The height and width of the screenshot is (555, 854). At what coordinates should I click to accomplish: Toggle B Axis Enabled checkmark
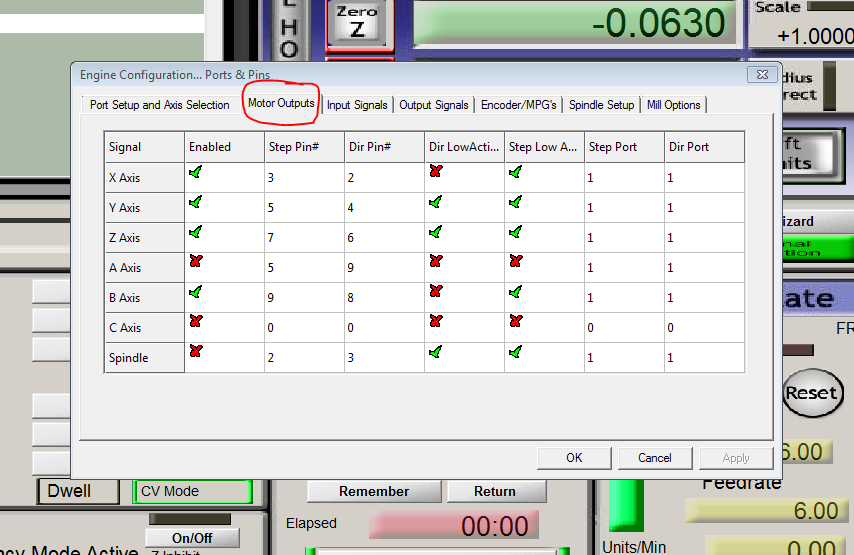click(195, 292)
